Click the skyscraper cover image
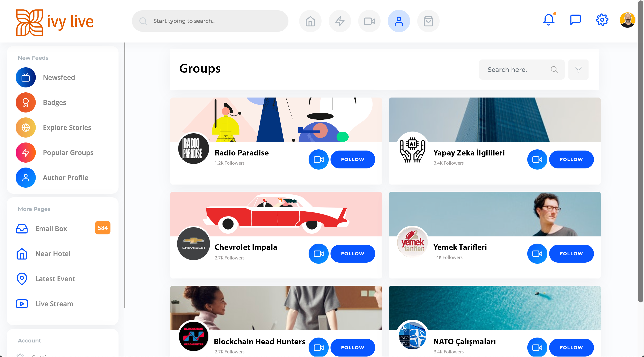The image size is (644, 357). point(495,120)
